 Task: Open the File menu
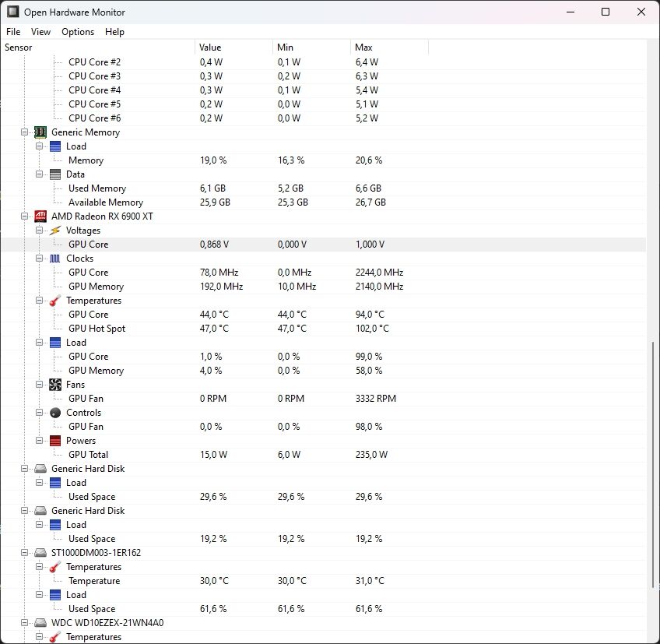[13, 32]
